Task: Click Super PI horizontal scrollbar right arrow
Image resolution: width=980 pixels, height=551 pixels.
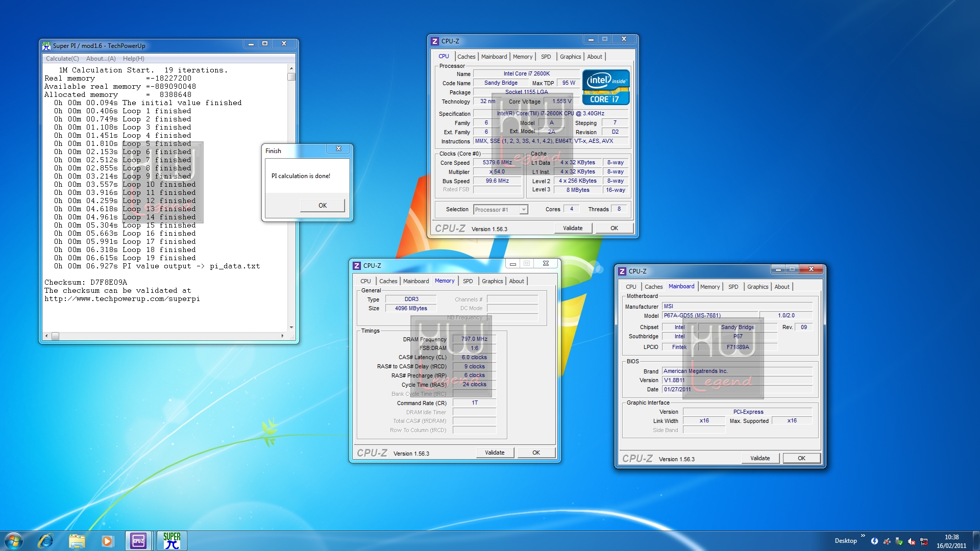Action: (282, 336)
